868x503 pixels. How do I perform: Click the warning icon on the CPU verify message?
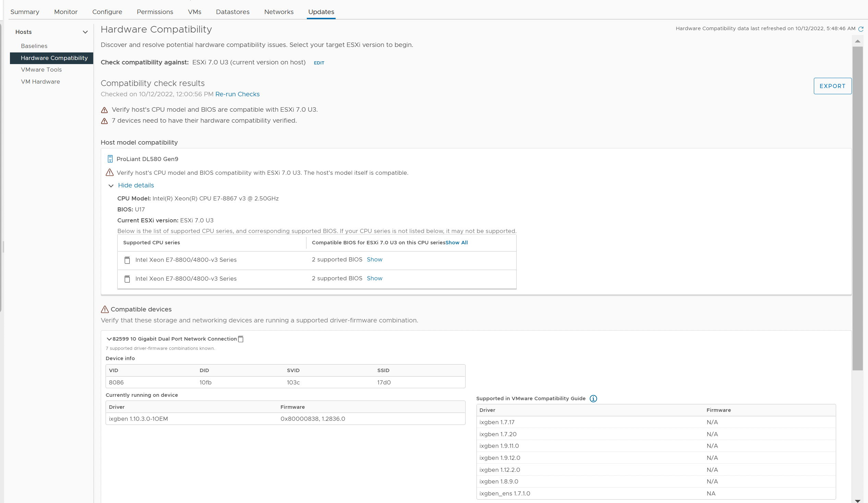click(x=104, y=110)
